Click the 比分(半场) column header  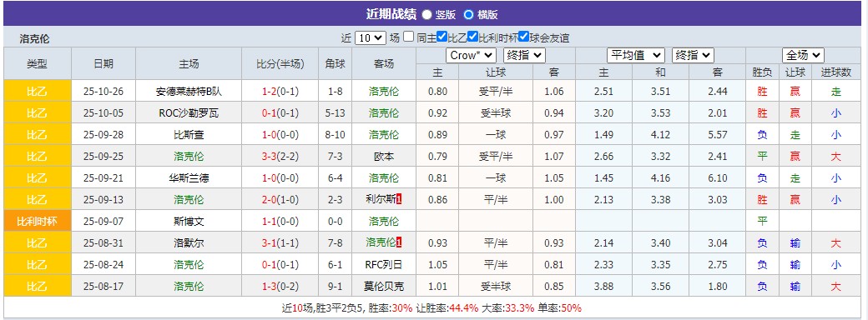[280, 63]
